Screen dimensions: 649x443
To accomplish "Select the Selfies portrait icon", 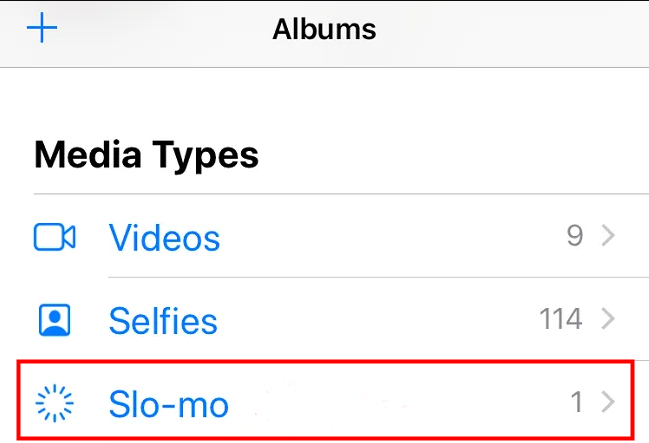I will click(54, 320).
